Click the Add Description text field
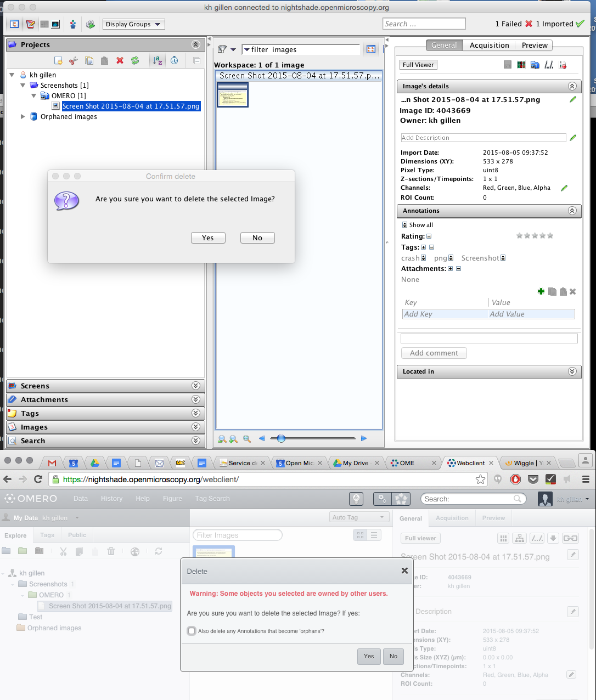This screenshot has height=700, width=596. pos(483,138)
